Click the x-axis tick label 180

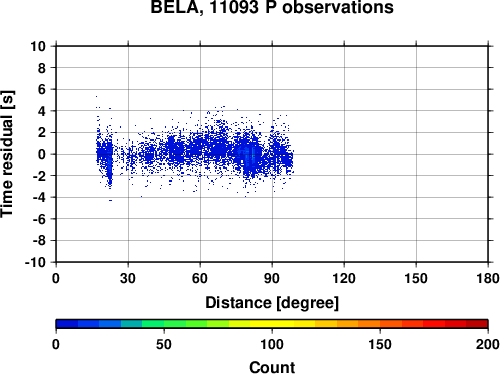pos(488,278)
